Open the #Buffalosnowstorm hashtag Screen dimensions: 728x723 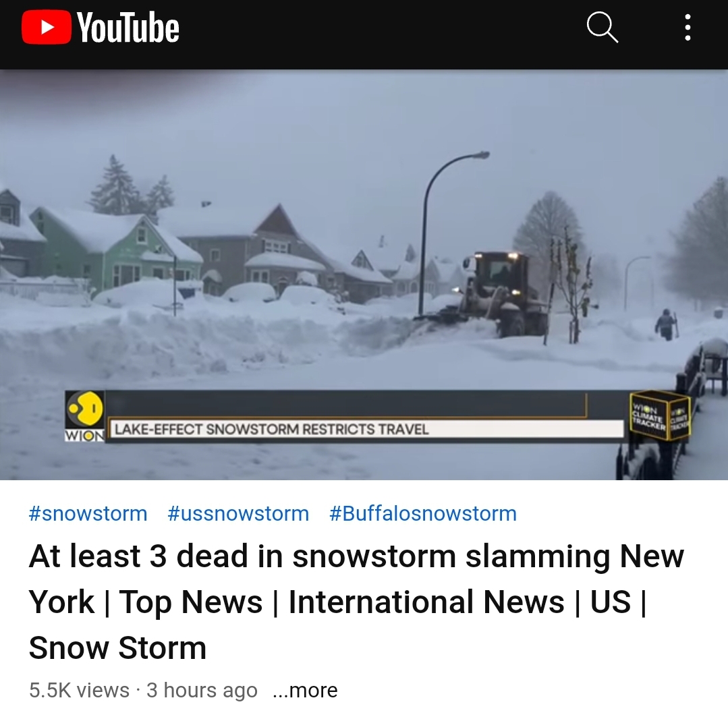pos(423,514)
